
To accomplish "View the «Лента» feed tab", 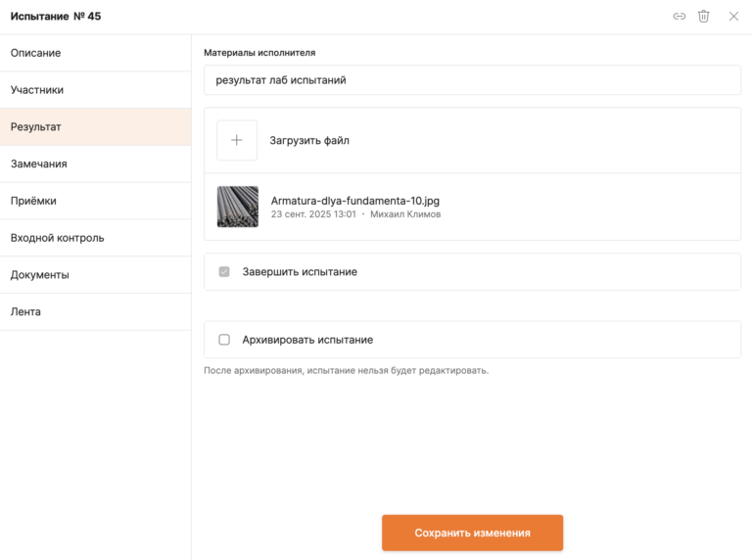I will coord(95,312).
